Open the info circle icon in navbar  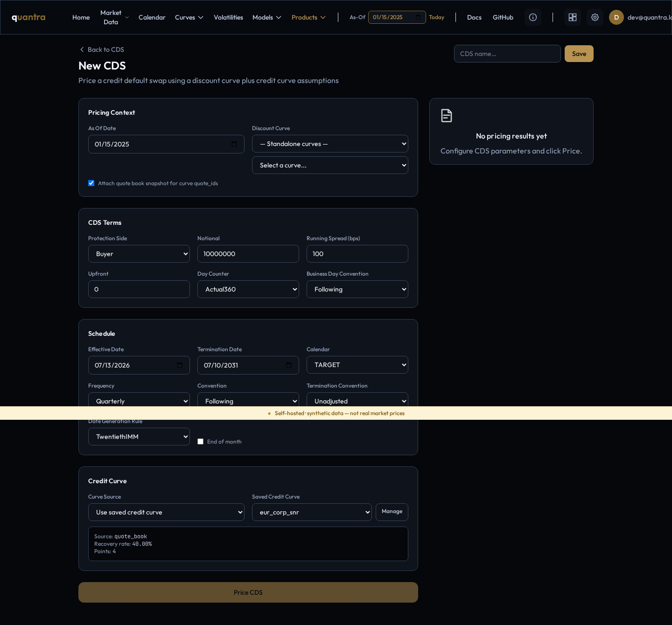pos(533,17)
